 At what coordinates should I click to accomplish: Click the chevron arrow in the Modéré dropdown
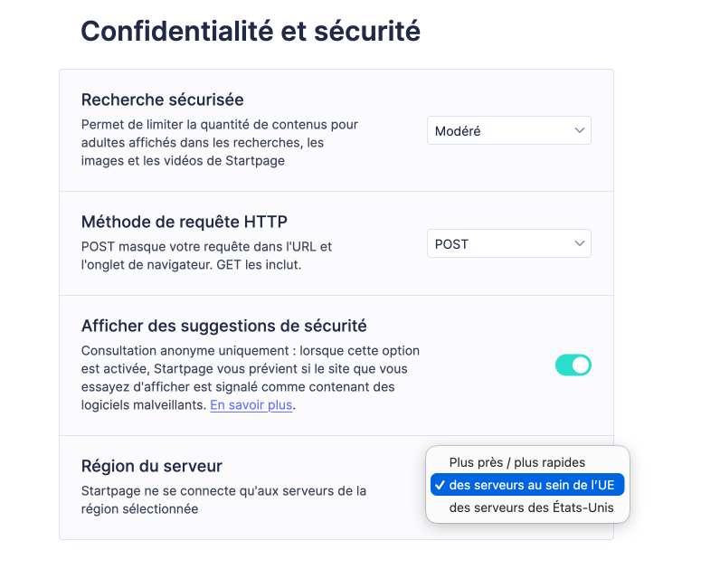coord(580,130)
